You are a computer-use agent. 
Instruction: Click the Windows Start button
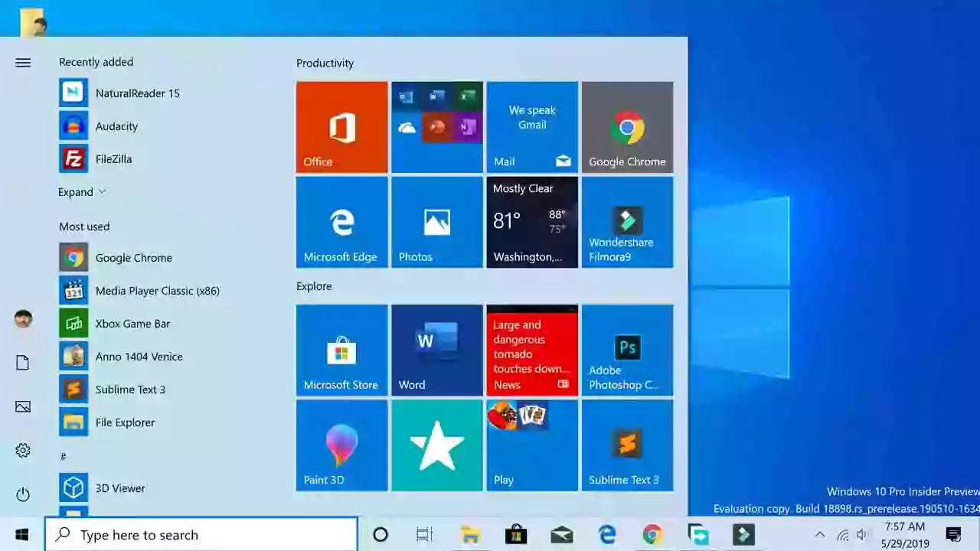21,535
